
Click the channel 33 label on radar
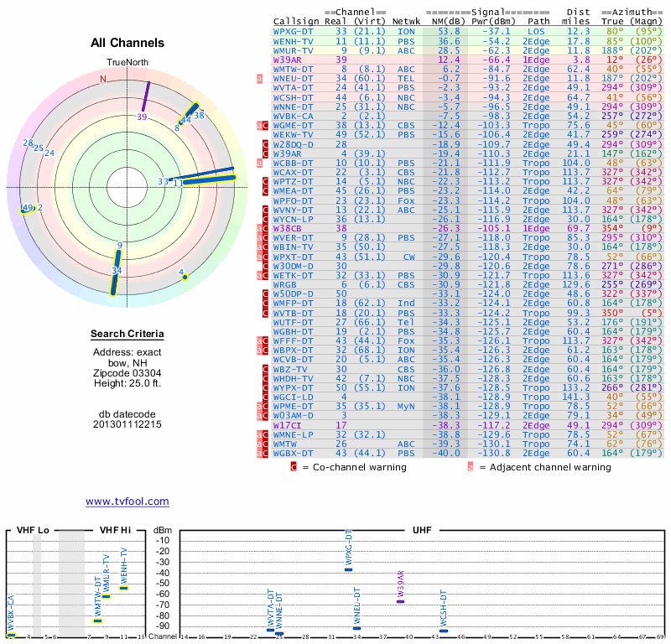point(163,181)
